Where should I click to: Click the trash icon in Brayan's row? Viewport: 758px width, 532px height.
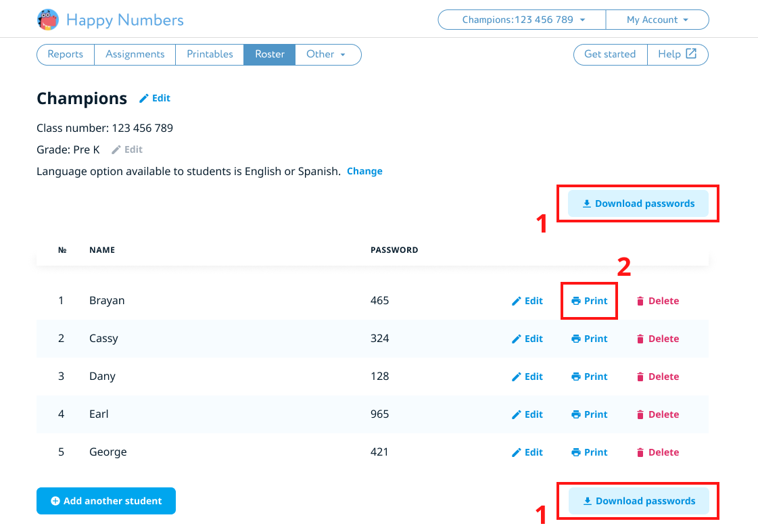pos(640,301)
